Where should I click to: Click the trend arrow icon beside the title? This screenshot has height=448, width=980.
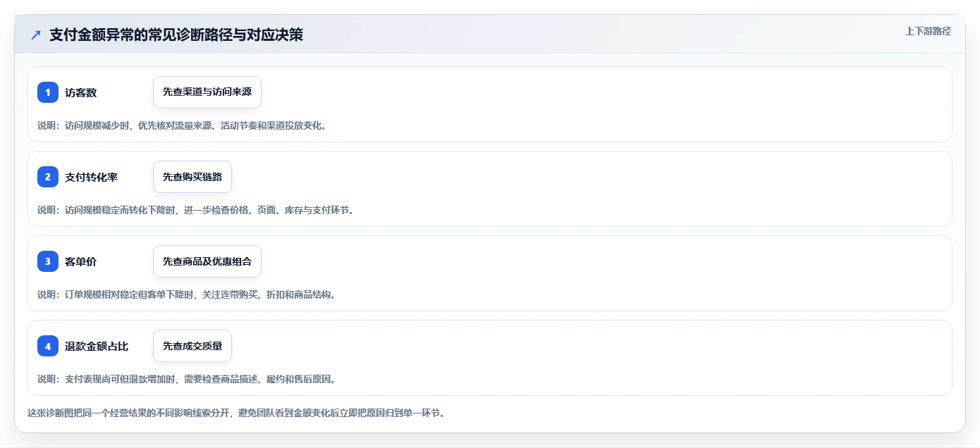36,35
